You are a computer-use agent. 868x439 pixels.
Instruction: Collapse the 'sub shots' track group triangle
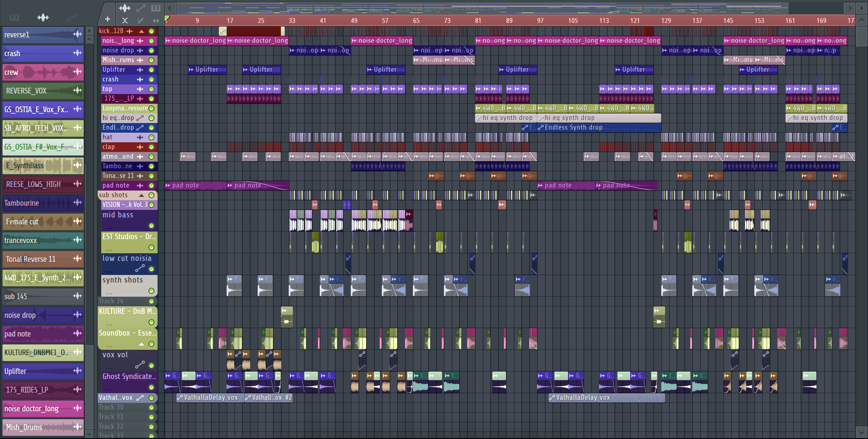[x=142, y=195]
